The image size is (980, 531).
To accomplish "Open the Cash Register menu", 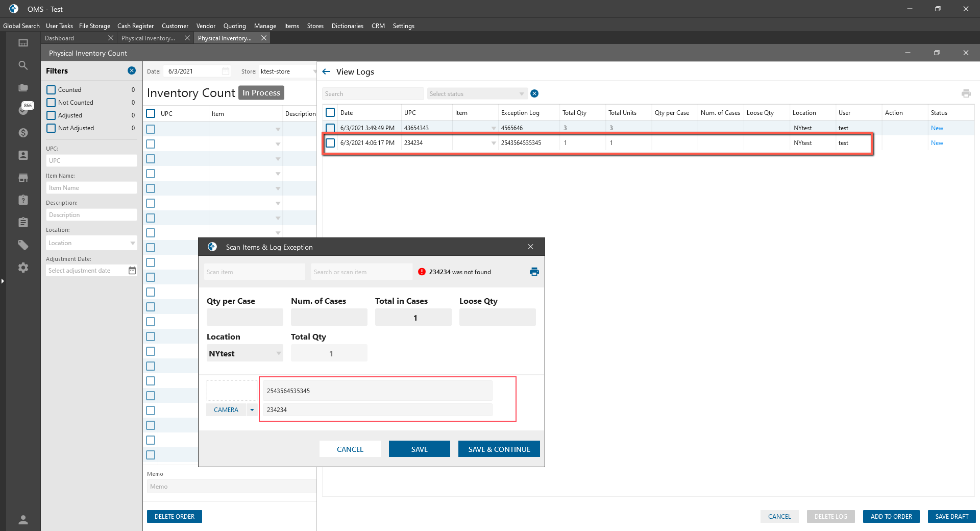I will (x=135, y=26).
